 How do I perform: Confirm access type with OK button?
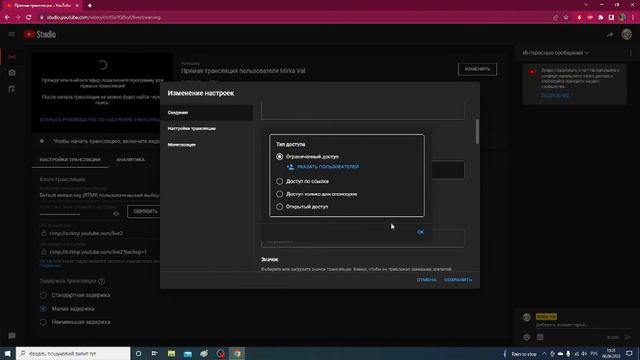[420, 232]
